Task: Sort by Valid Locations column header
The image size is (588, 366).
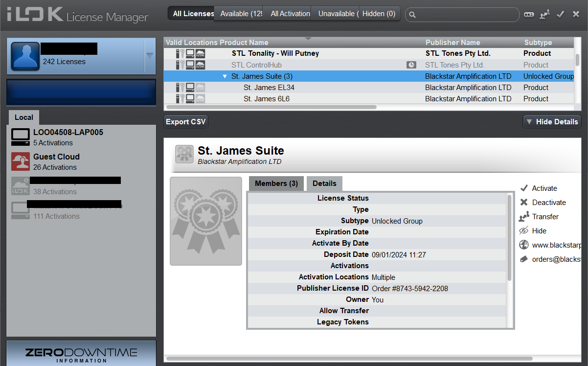Action: pyautogui.click(x=192, y=43)
